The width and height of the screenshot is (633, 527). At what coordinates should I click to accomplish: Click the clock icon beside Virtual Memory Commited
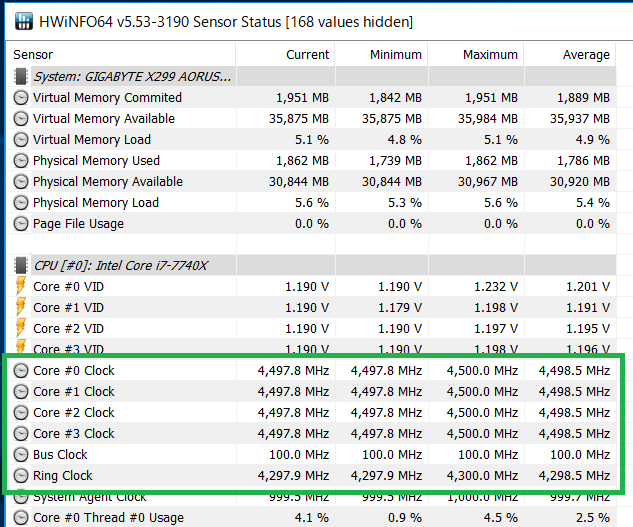(x=21, y=97)
